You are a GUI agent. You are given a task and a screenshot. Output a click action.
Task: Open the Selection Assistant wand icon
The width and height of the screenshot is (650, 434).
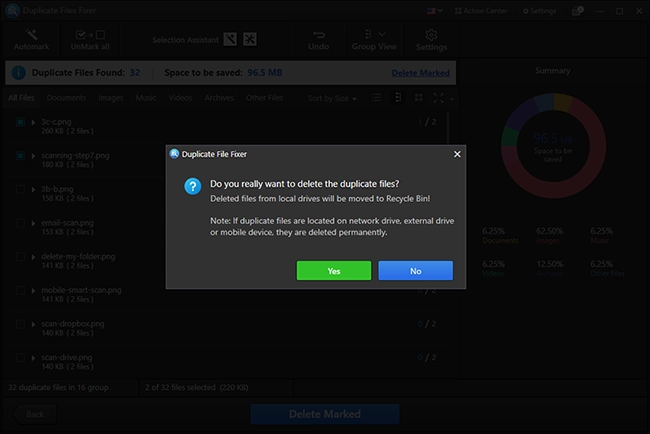230,39
